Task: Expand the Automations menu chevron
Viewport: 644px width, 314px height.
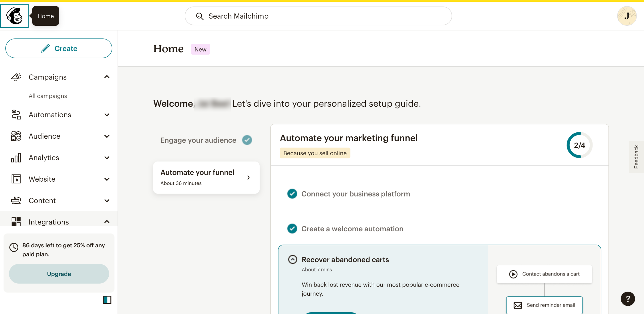Action: (x=107, y=115)
